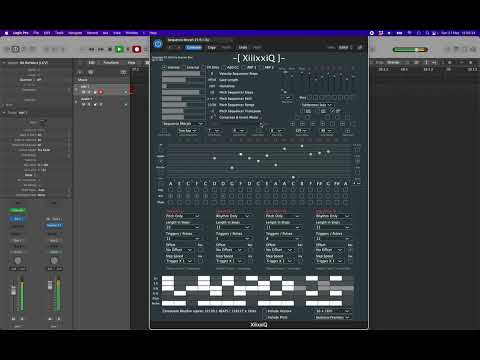Open Sequence 4 Step Speed Trigger dropdown
This screenshot has width=480, height=360.
pyautogui.click(x=329, y=261)
